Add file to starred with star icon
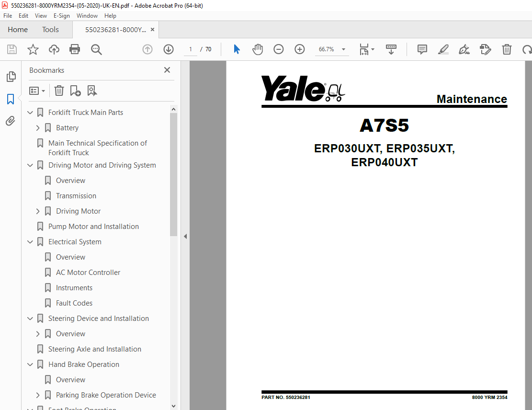 (33, 49)
